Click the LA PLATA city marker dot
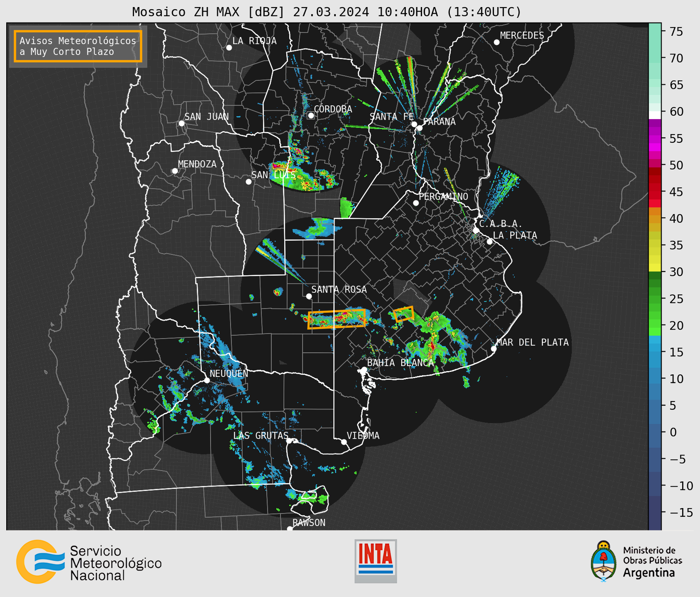This screenshot has width=700, height=597. tap(490, 242)
